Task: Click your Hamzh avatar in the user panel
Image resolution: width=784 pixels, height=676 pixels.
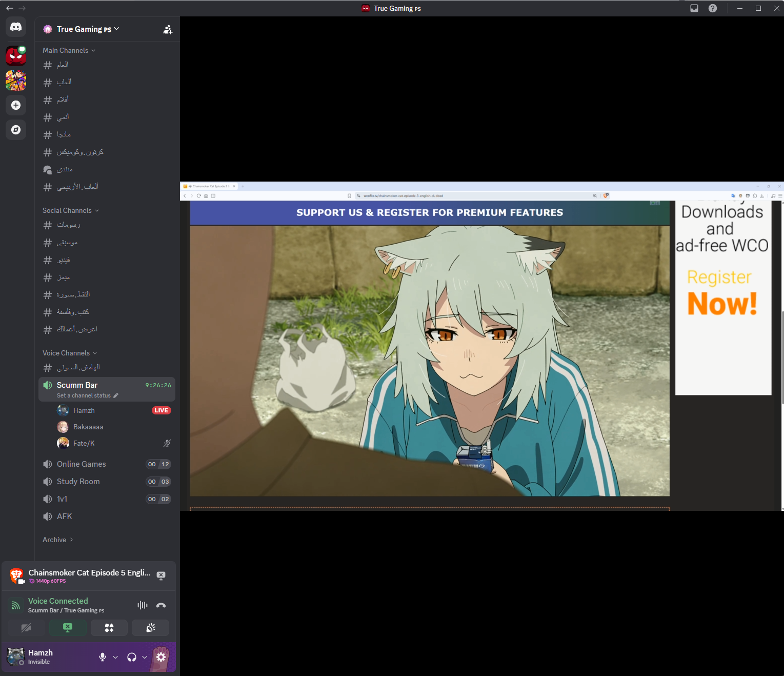Action: coord(15,657)
